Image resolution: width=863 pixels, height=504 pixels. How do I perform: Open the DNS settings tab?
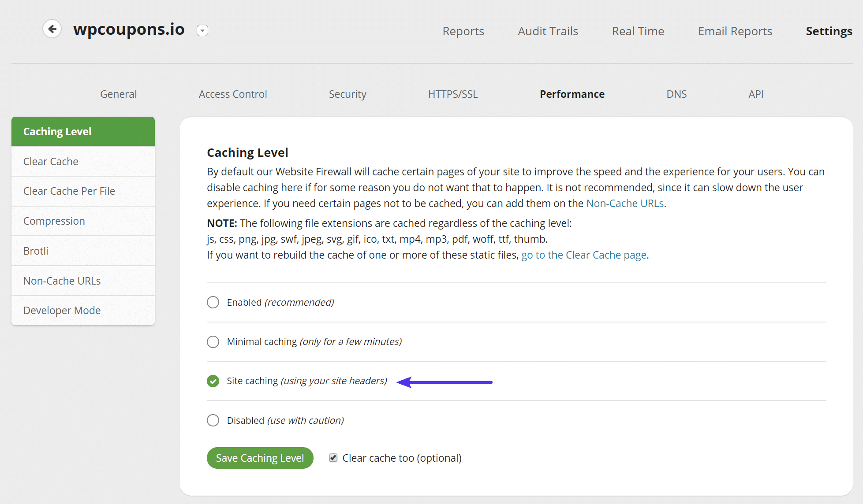pyautogui.click(x=677, y=93)
